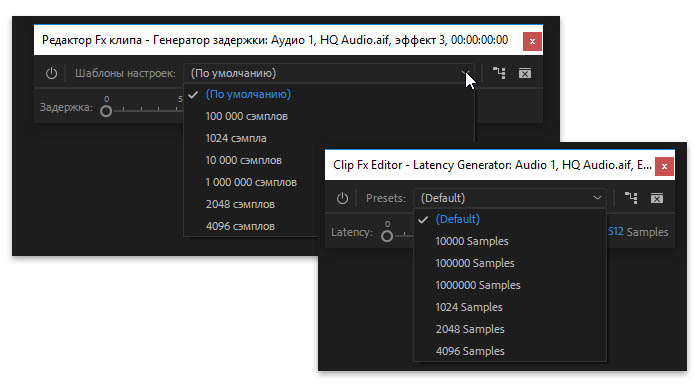Open the Шаблоны настроек dropdown
Screen dimensions: 700x386
pos(329,73)
